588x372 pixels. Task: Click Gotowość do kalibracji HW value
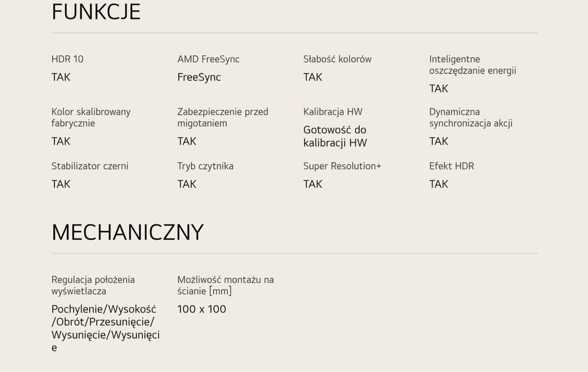tap(335, 136)
